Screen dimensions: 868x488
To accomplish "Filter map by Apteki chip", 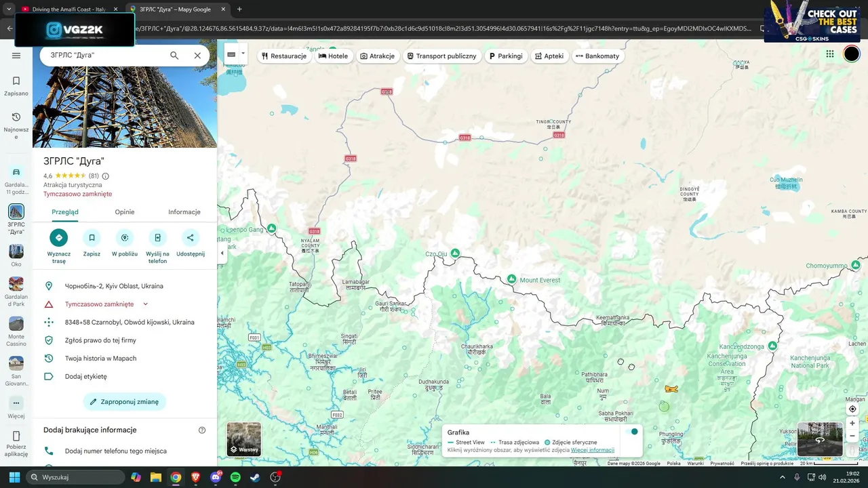I will click(549, 56).
